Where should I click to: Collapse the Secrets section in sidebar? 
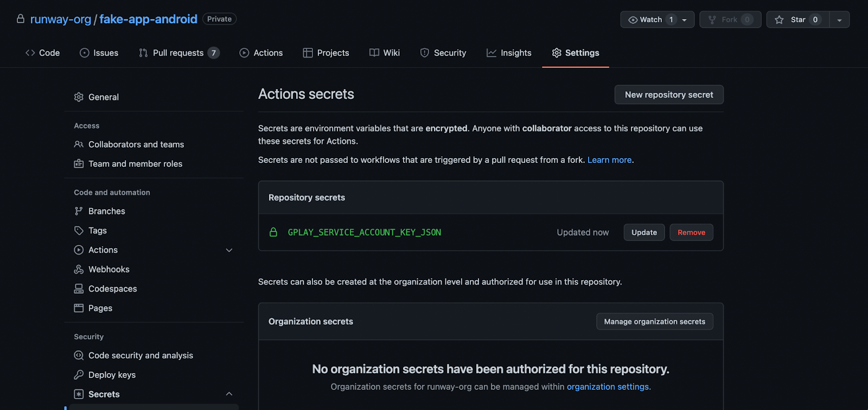(229, 394)
